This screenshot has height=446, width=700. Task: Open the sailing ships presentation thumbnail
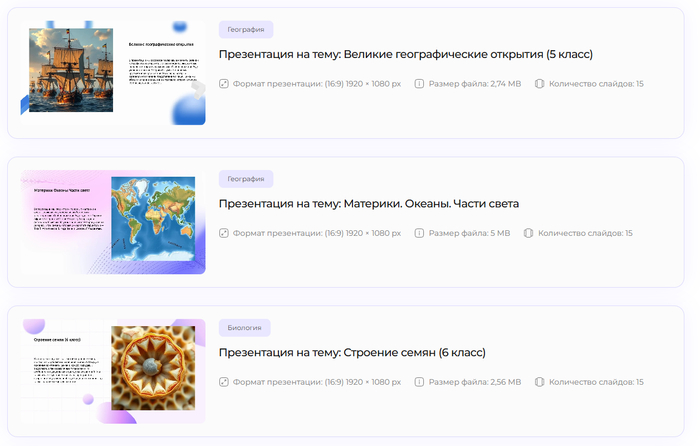point(113,73)
